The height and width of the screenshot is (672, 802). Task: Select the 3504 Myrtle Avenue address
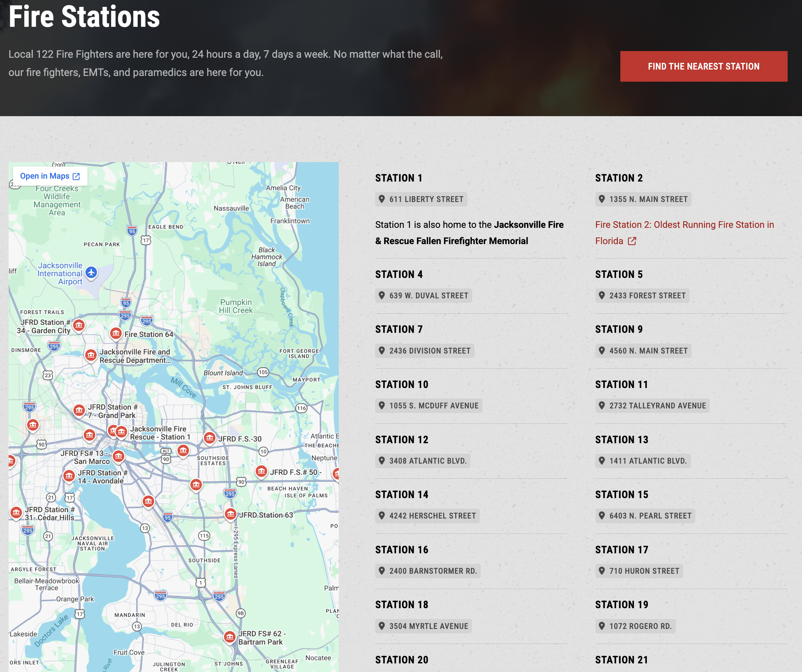point(424,626)
